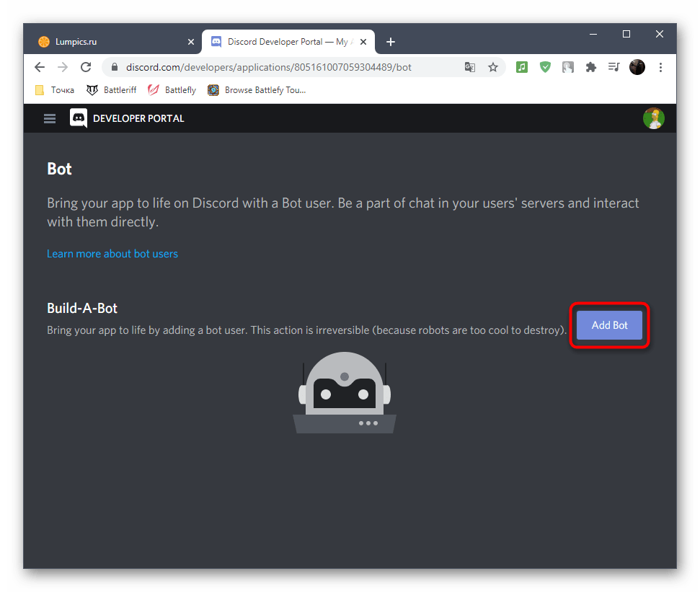The image size is (700, 592).
Task: Open the green shield extension
Action: click(545, 67)
